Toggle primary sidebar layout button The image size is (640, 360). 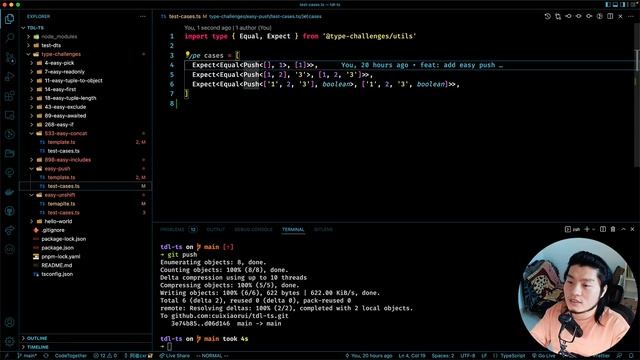pyautogui.click(x=608, y=4)
